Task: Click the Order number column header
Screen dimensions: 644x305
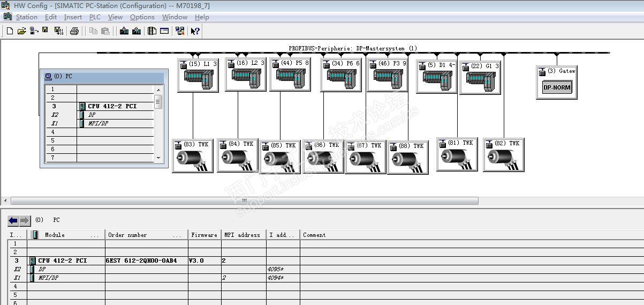Action: (146, 235)
